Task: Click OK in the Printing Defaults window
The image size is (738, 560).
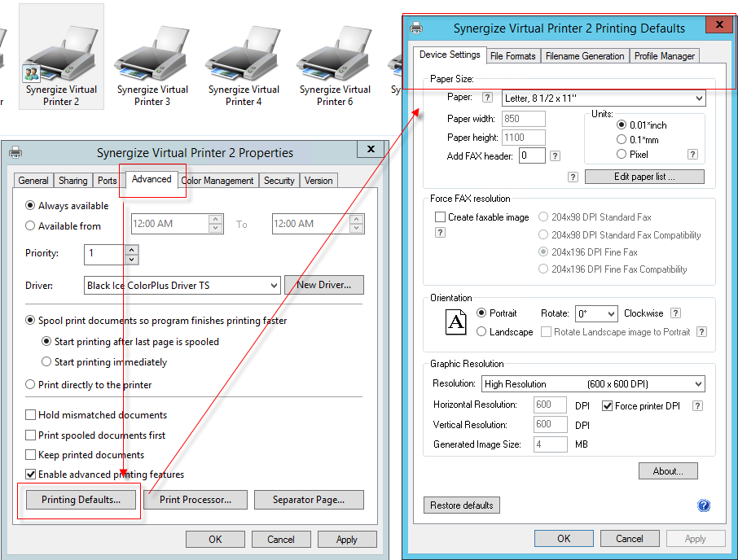Action: coord(564,538)
